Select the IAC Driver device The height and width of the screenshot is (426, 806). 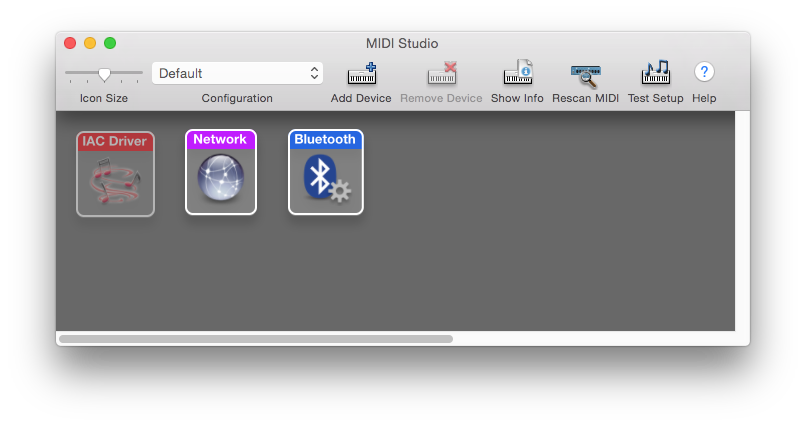(115, 174)
